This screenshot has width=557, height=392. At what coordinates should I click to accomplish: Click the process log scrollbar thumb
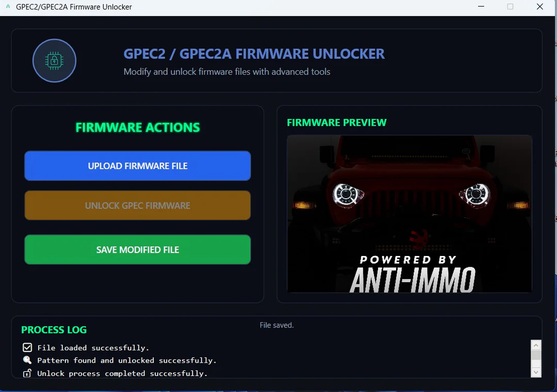536,356
